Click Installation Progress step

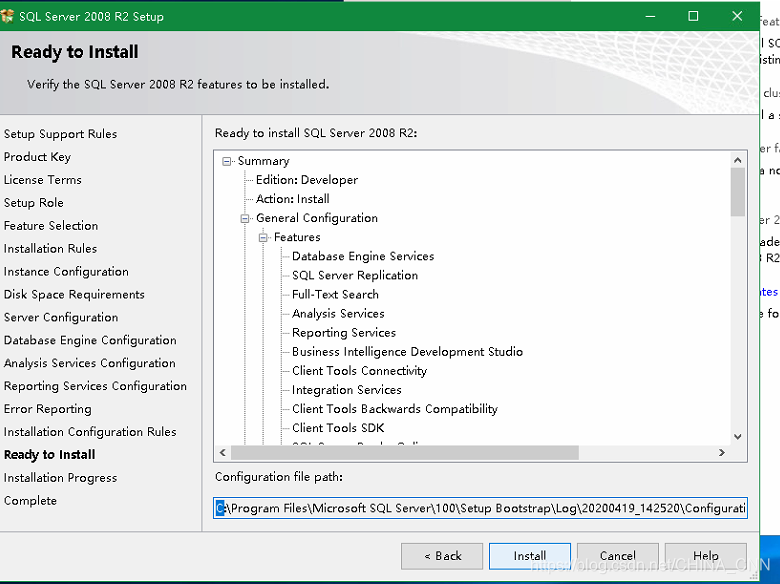61,478
